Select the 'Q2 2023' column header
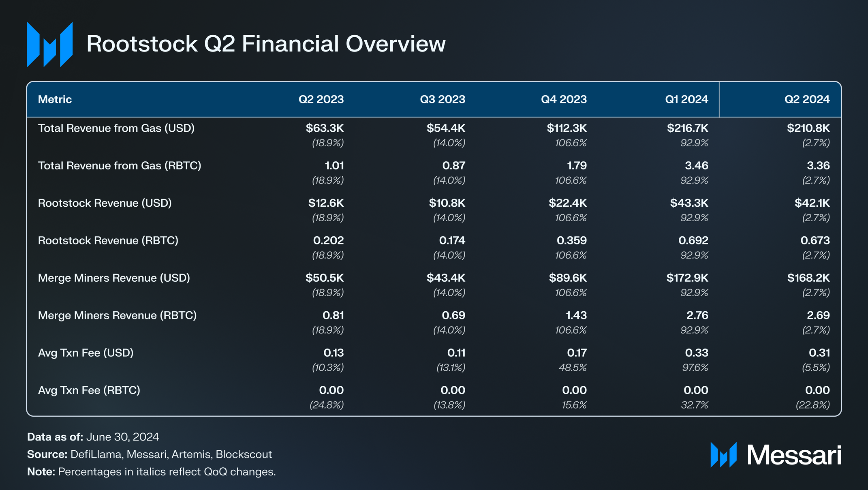868x490 pixels. (321, 99)
